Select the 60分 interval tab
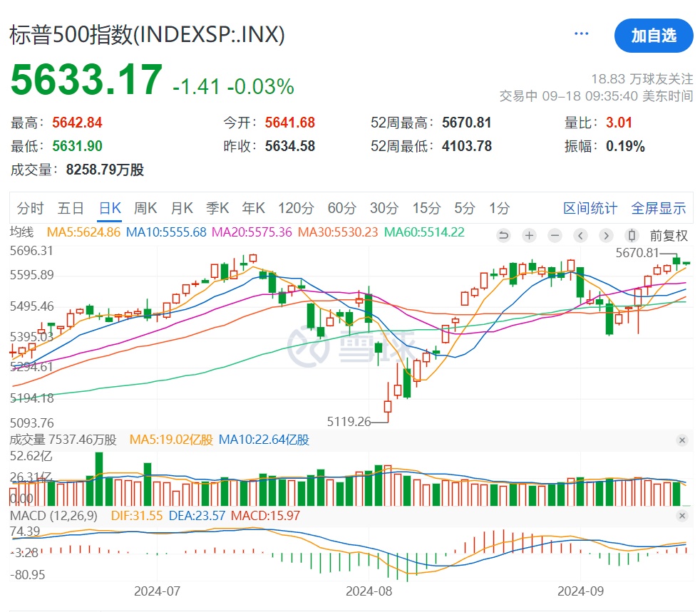 (341, 208)
